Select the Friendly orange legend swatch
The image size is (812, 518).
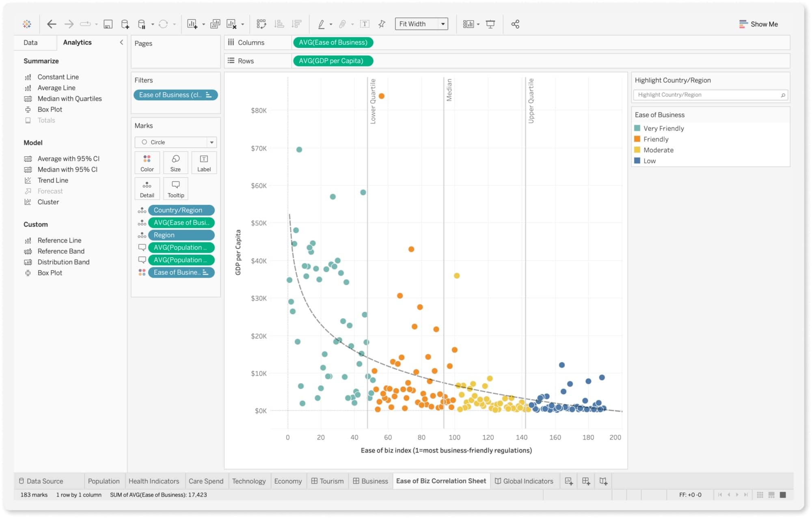(x=637, y=139)
